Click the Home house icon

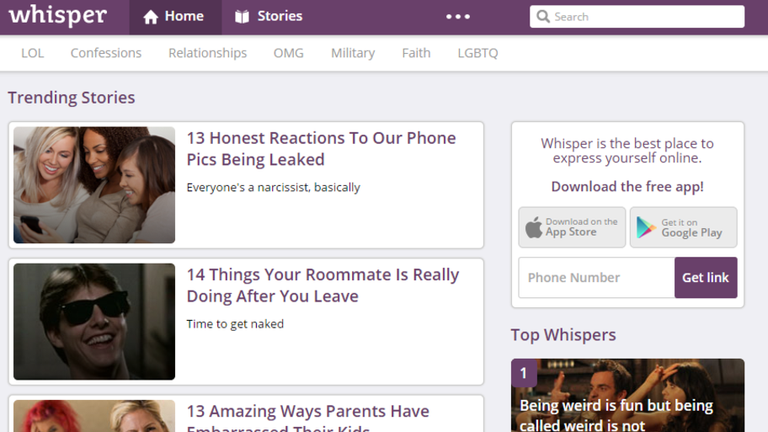[151, 17]
